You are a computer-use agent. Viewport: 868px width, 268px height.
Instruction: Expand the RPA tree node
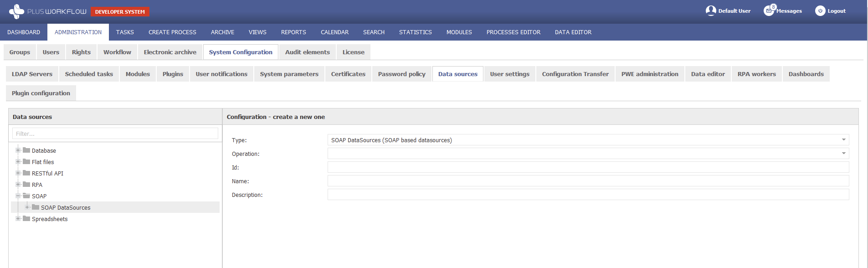pyautogui.click(x=18, y=185)
